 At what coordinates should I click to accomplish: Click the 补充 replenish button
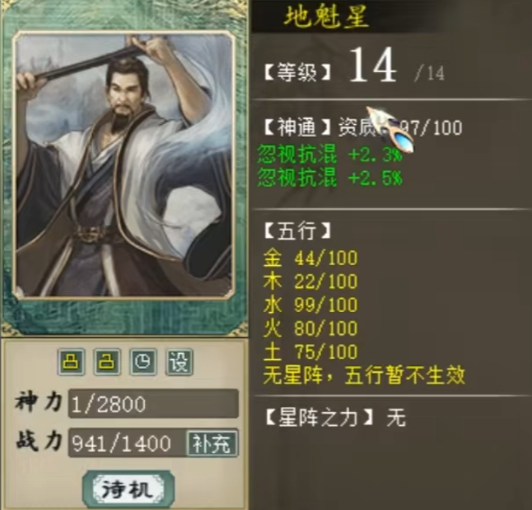click(x=212, y=443)
